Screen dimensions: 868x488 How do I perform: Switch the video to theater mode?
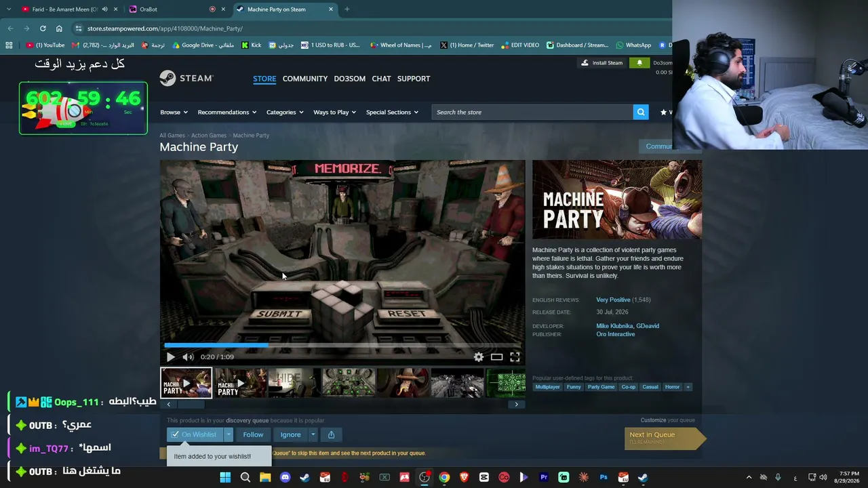[x=497, y=357]
